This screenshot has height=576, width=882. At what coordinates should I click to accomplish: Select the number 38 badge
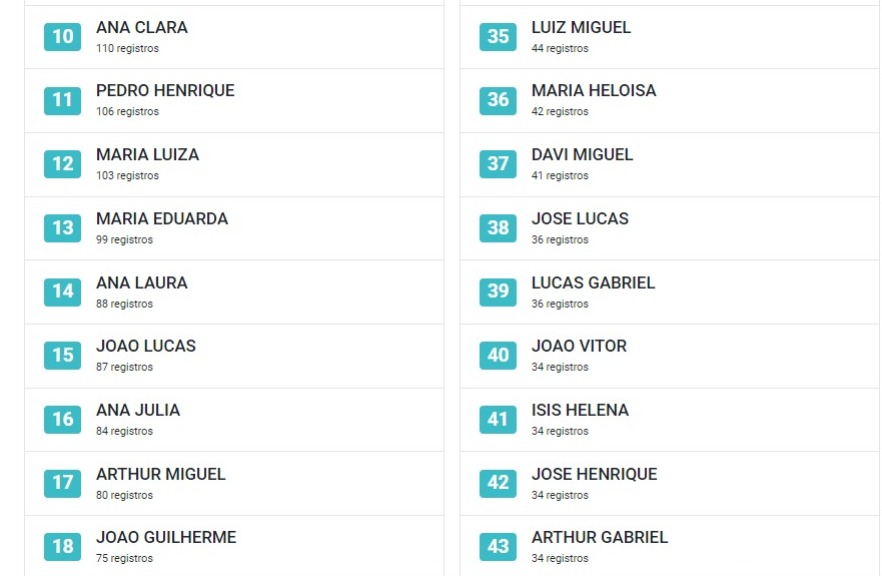click(498, 228)
